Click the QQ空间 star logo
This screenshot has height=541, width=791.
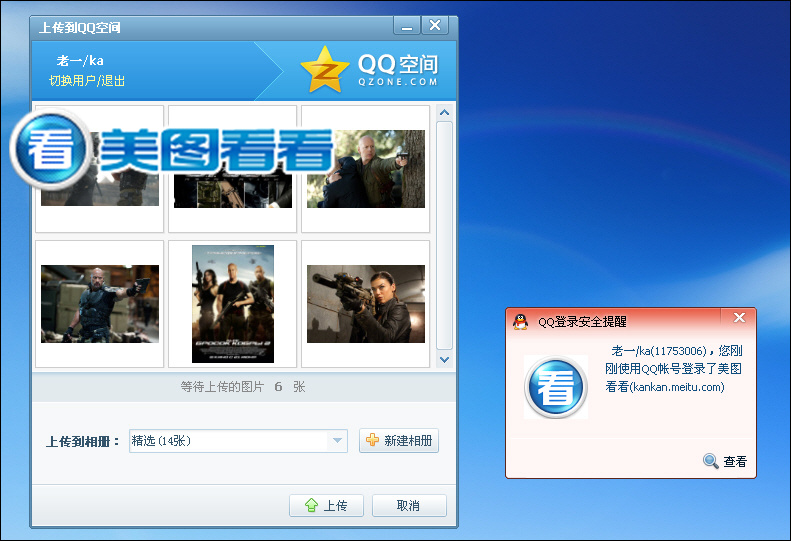[x=325, y=70]
